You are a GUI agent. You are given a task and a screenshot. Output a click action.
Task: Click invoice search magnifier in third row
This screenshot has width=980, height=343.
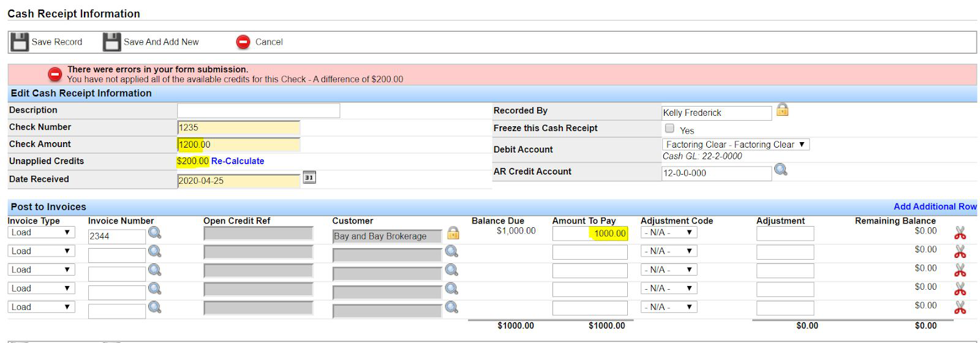pyautogui.click(x=155, y=269)
